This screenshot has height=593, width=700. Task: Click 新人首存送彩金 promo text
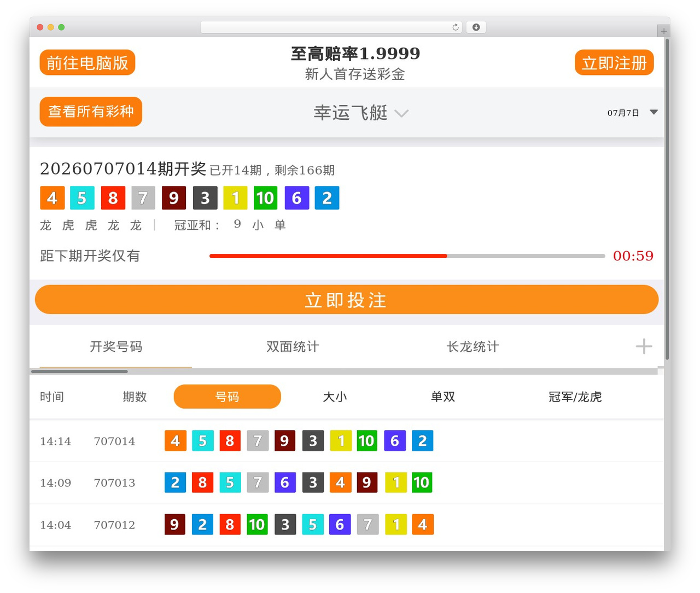tap(355, 74)
